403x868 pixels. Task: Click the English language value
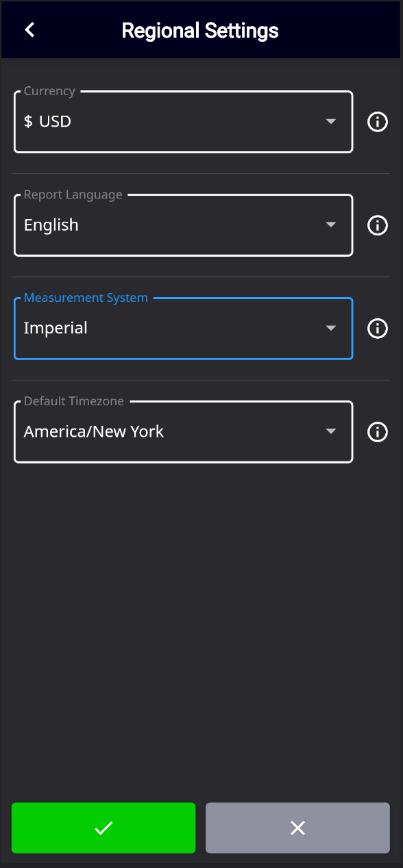[51, 225]
